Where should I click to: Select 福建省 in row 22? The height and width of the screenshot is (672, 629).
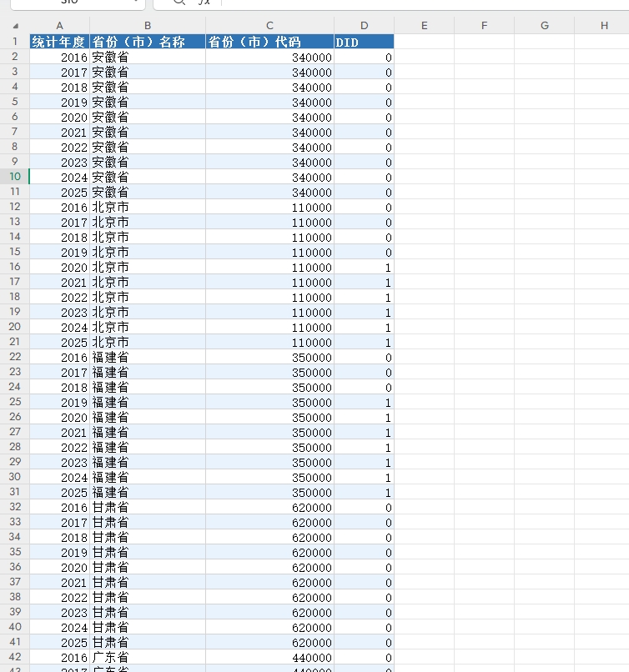pos(148,357)
